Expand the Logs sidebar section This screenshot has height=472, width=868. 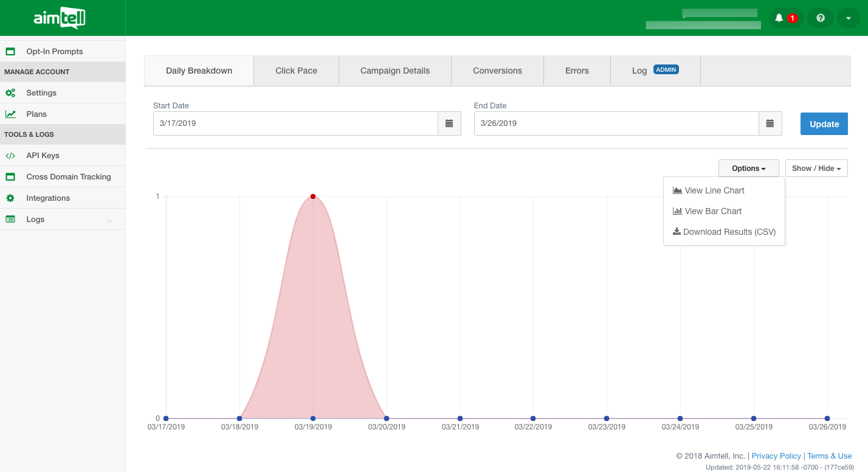click(x=109, y=220)
